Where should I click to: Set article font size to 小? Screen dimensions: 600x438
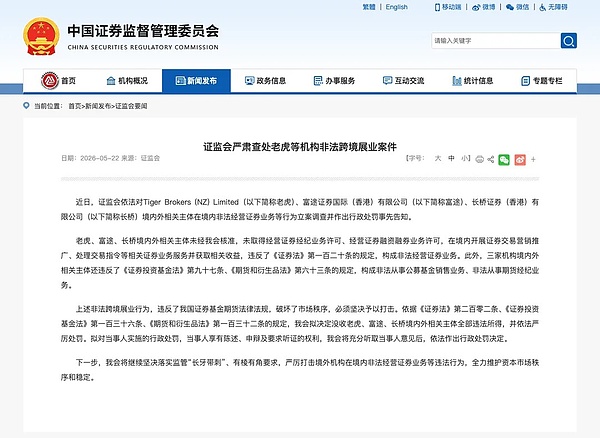coord(465,158)
